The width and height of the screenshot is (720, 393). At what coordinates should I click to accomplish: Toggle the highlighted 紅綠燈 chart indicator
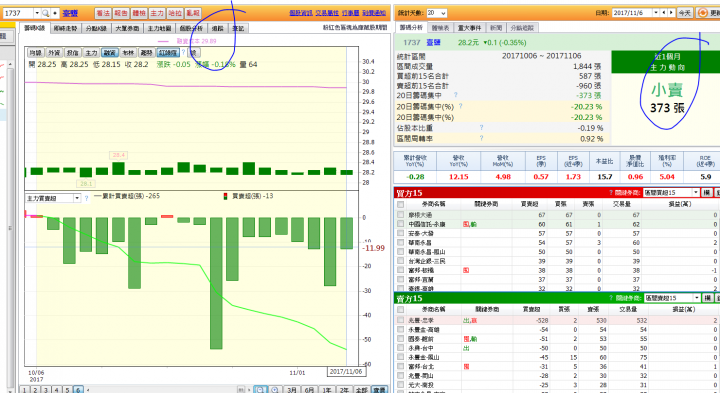coord(168,53)
